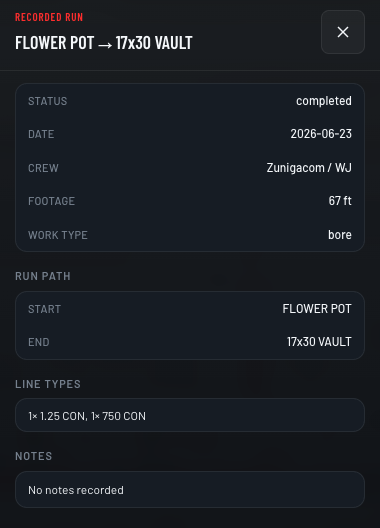Click the NOTES section heading
This screenshot has height=528, width=380.
(34, 456)
